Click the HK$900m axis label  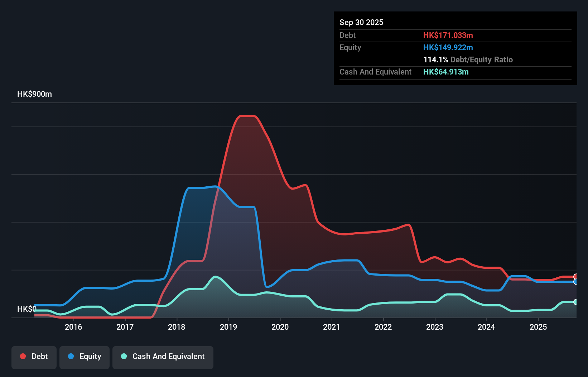click(x=34, y=94)
